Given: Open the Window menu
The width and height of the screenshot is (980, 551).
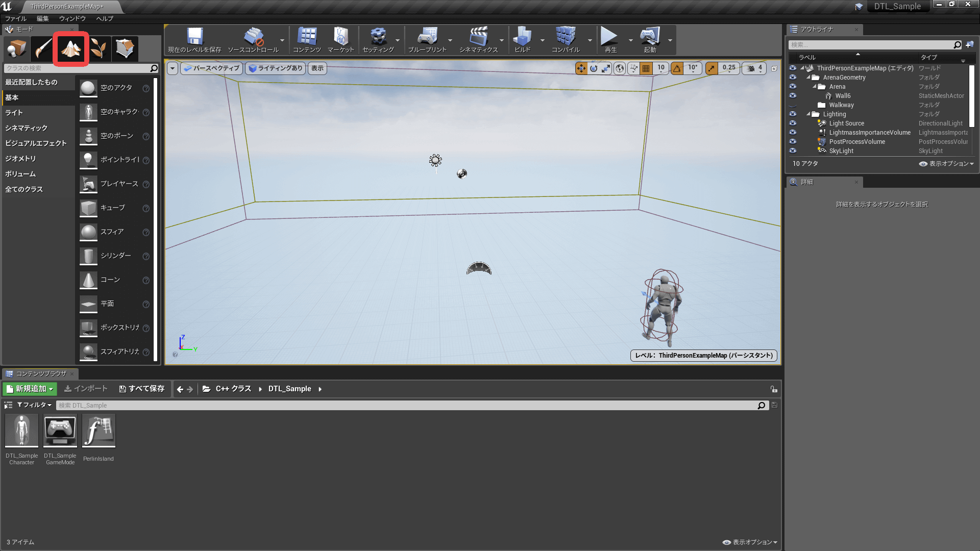Looking at the screenshot, I should [72, 18].
